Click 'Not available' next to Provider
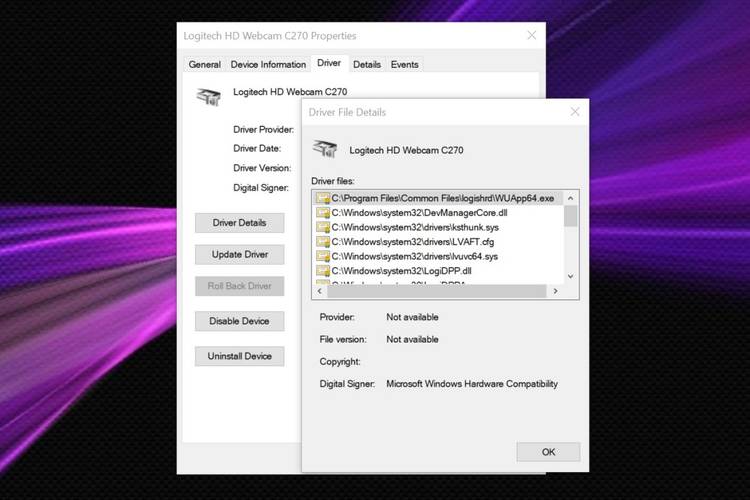 pos(412,317)
